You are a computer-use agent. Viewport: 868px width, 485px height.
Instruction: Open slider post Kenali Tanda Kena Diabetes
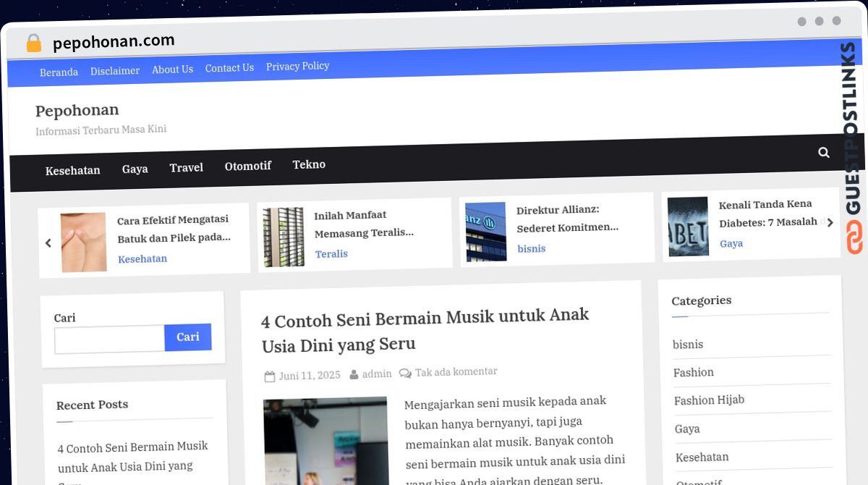[x=768, y=213]
